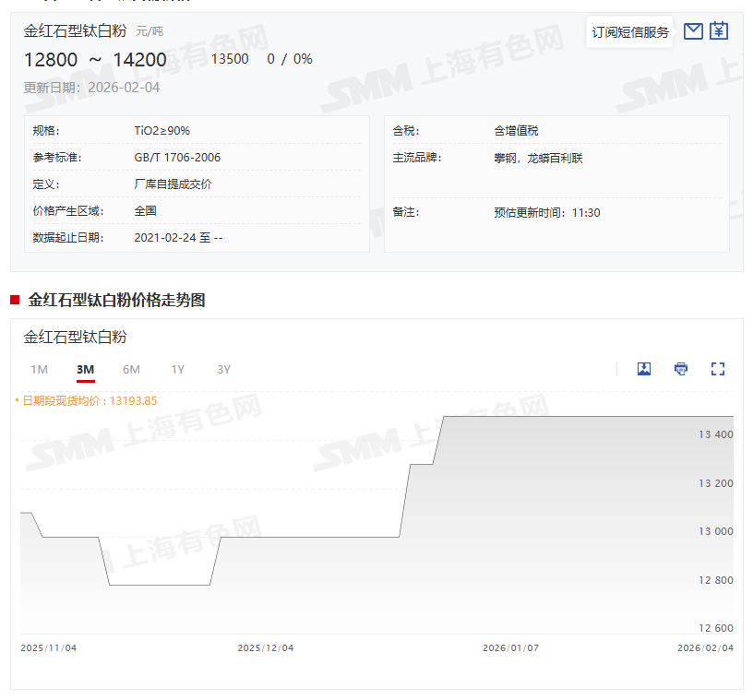
Task: Download the chart as an image
Action: click(644, 369)
